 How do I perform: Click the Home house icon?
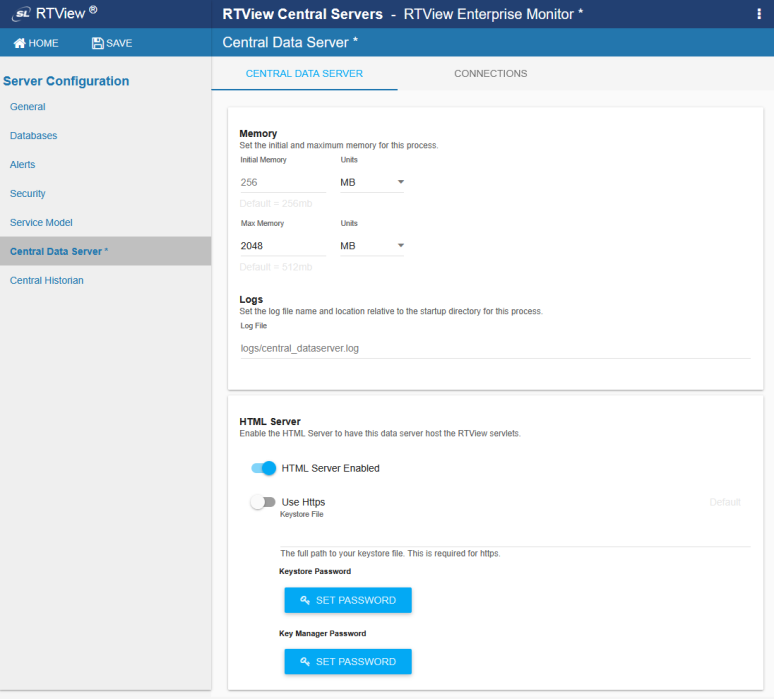coord(19,43)
